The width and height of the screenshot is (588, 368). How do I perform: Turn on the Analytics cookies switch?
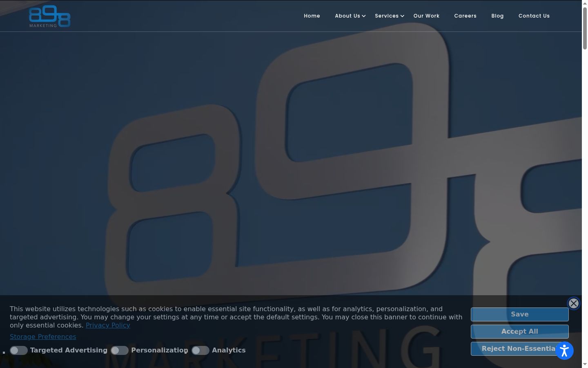coord(200,350)
